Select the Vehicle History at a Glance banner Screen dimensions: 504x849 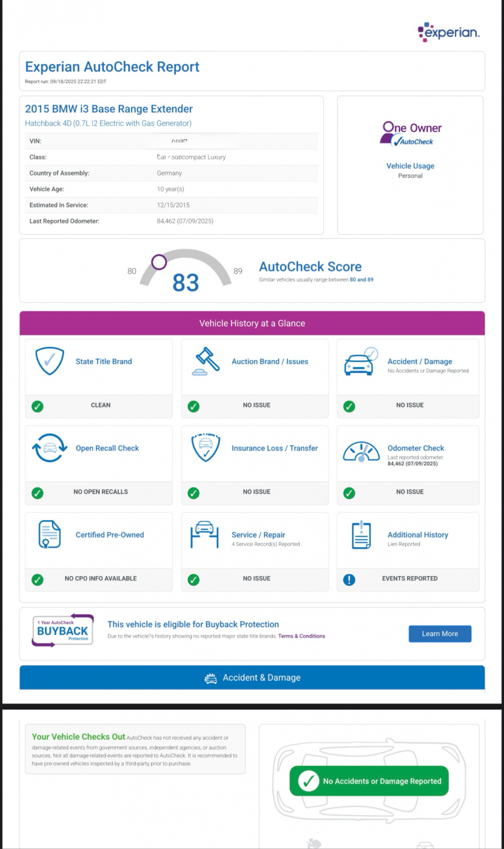pos(252,323)
